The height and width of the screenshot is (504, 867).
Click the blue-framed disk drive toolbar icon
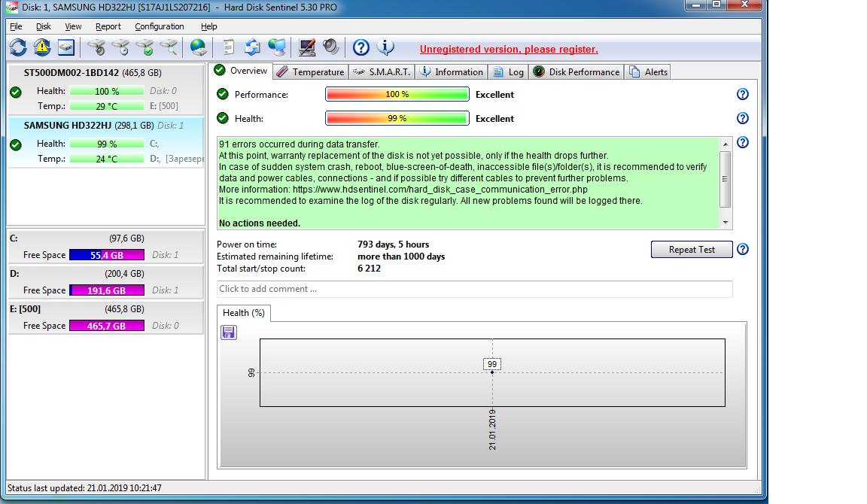(65, 47)
